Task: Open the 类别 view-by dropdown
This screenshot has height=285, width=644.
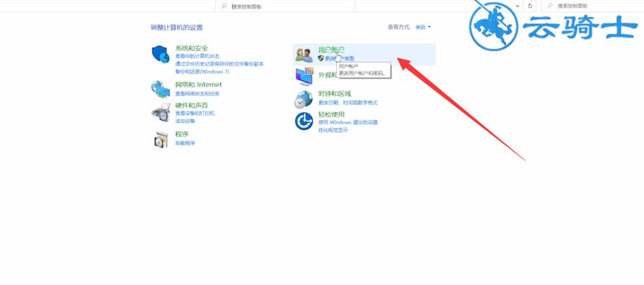Action: tap(423, 27)
